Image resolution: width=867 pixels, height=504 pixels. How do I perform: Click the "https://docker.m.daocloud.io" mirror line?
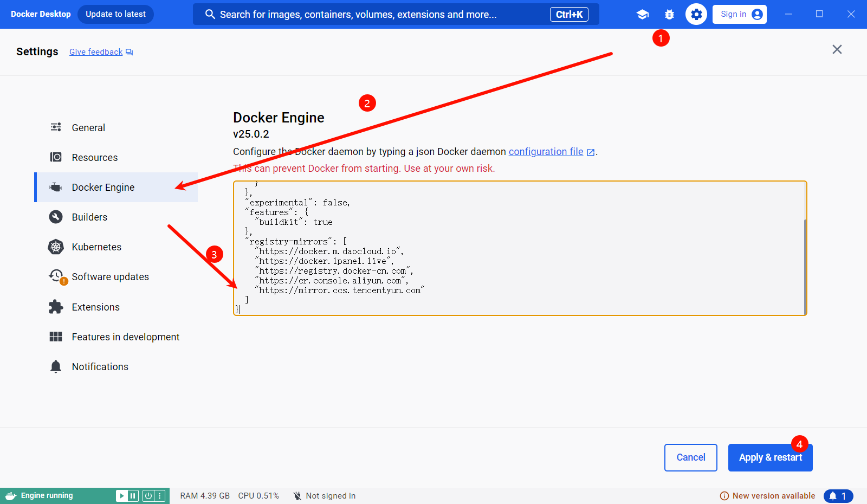(x=329, y=251)
